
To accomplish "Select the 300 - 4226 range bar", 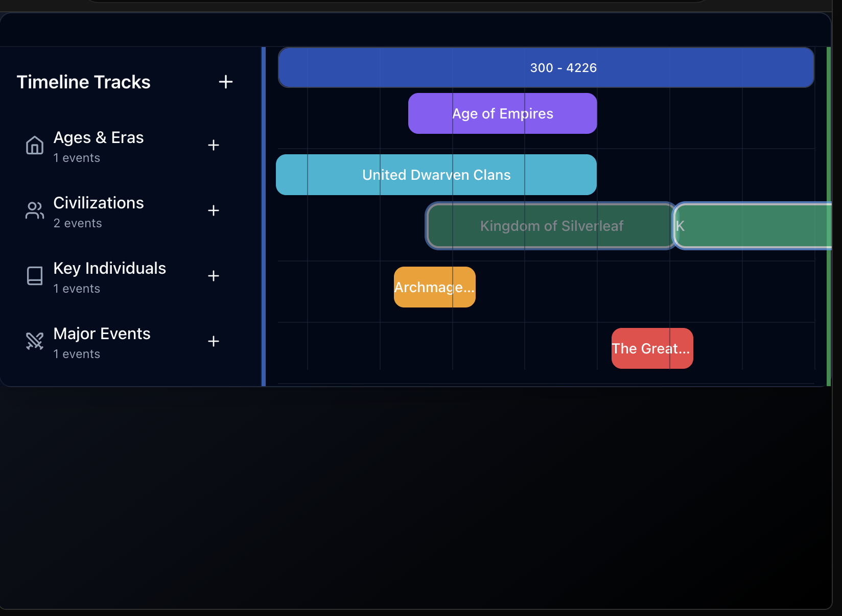I will 546,67.
